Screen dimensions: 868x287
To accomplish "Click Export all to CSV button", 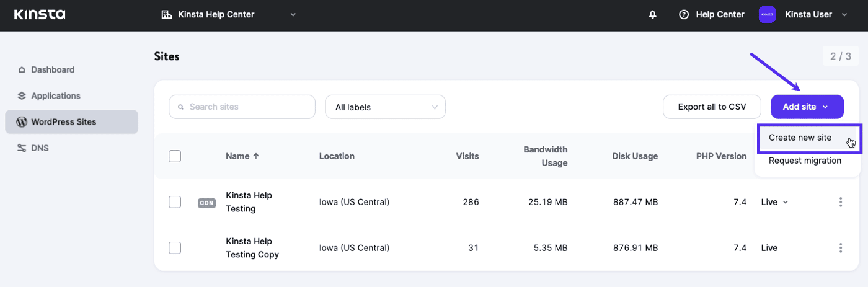I will point(712,107).
